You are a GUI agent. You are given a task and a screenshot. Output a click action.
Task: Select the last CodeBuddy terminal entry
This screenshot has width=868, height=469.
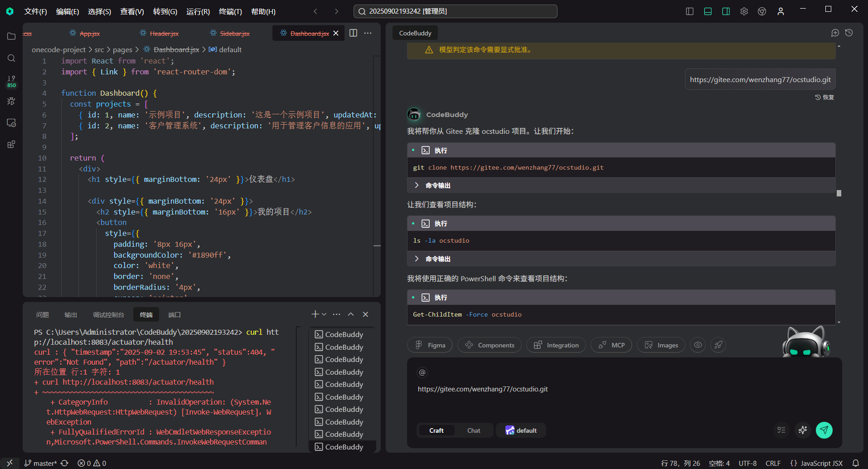click(x=343, y=447)
